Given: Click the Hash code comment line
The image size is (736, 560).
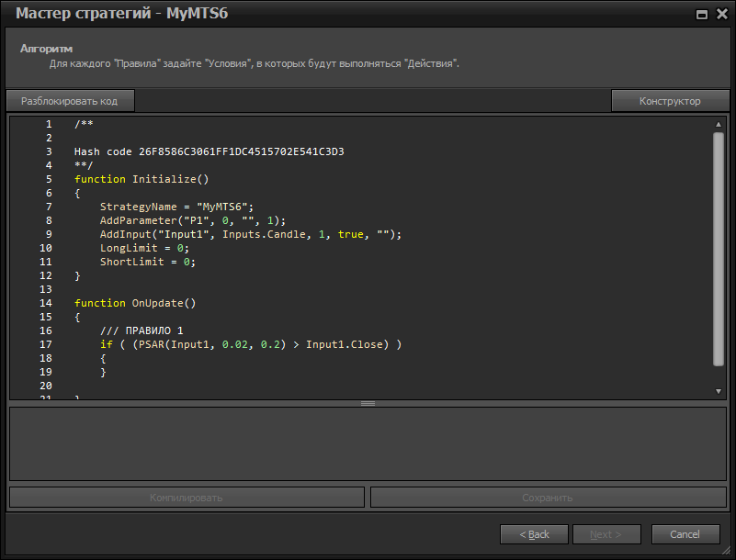Looking at the screenshot, I should pyautogui.click(x=215, y=151).
